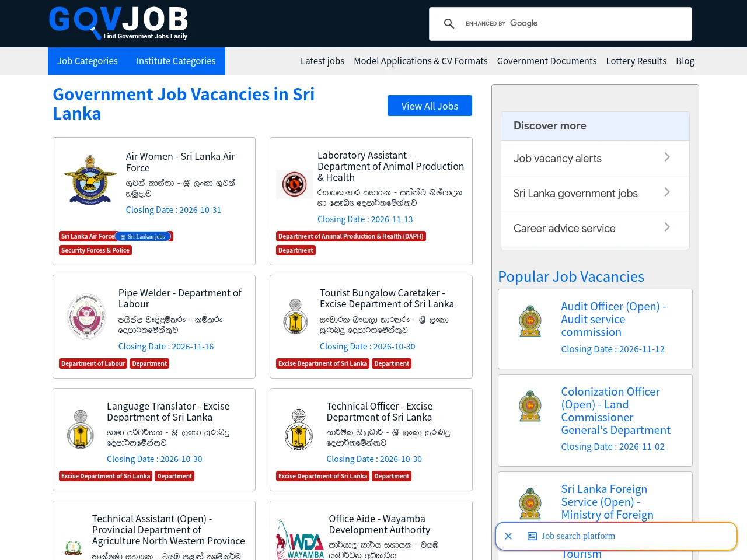
Task: Click the Department of Labour tag
Action: pyautogui.click(x=93, y=363)
